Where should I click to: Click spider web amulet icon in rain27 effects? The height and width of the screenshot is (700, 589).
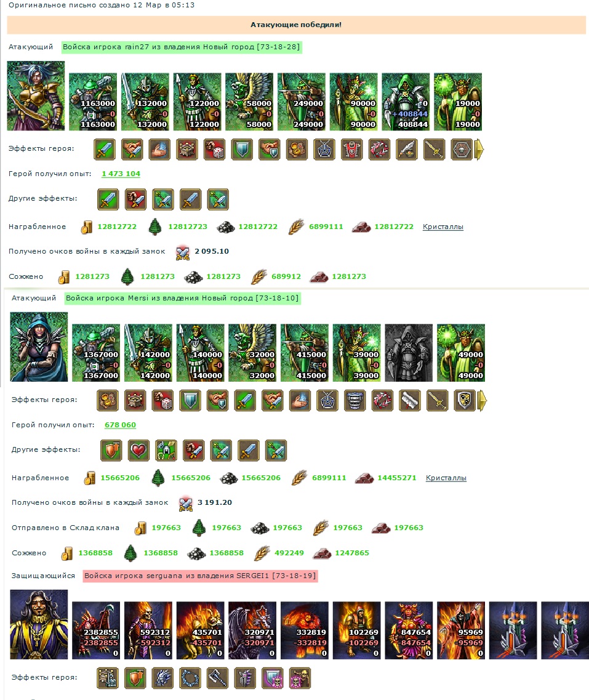324,150
